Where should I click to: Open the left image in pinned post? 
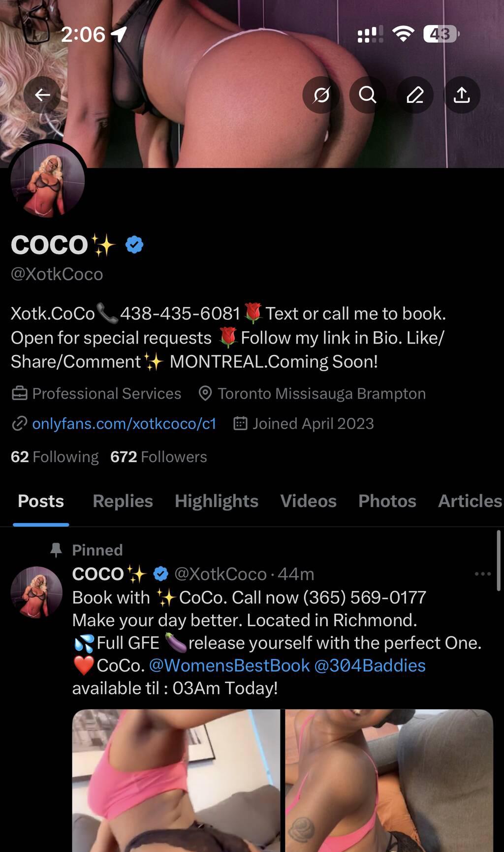point(176,781)
